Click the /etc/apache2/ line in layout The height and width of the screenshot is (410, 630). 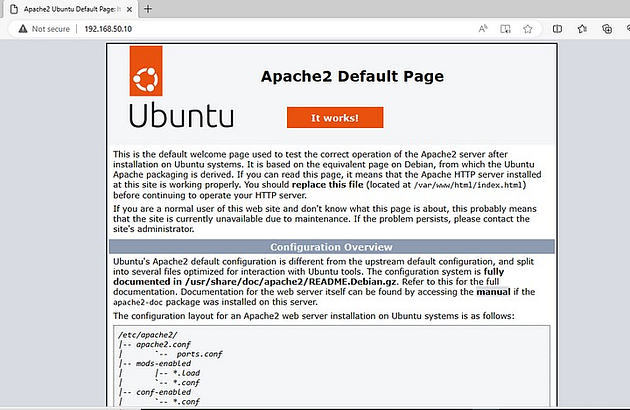click(x=147, y=334)
